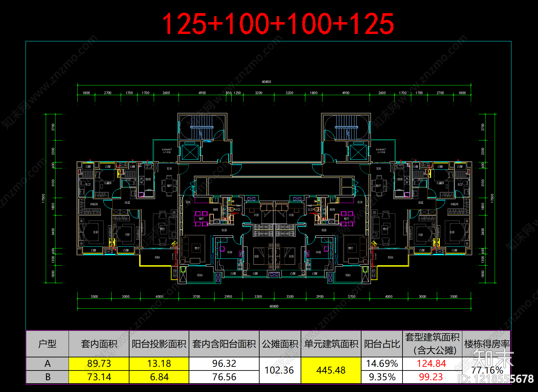The image size is (538, 392).
Task: Select the 套内面积 header cell
Action: click(99, 344)
